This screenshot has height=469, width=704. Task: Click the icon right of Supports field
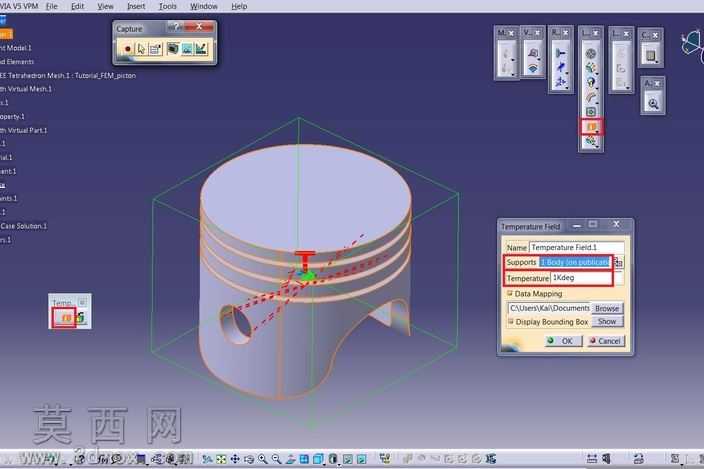pos(619,263)
